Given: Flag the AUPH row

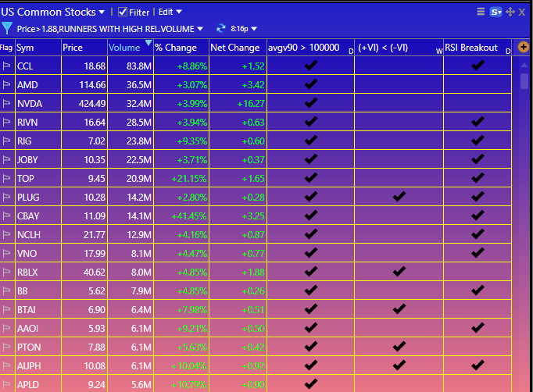Looking at the screenshot, I should tap(6, 366).
